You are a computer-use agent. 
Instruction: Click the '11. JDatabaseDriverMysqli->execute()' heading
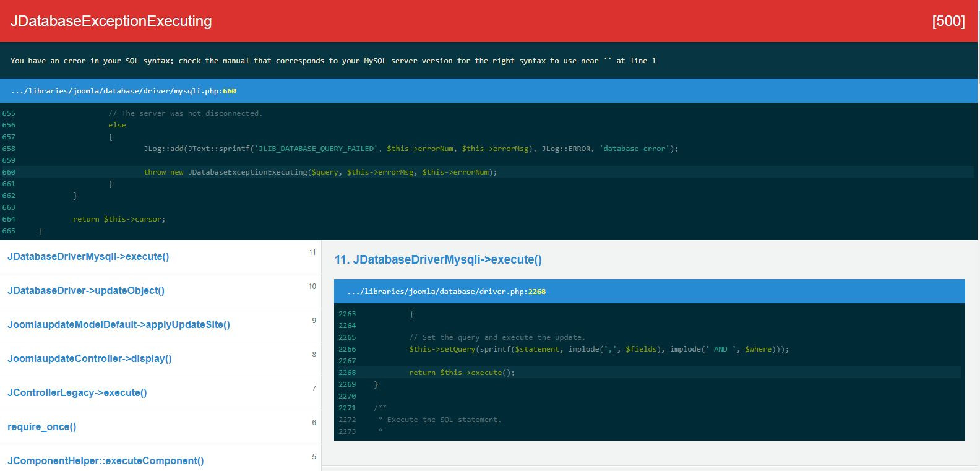point(438,260)
